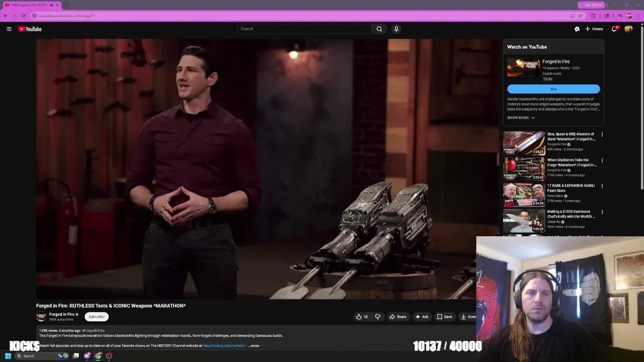This screenshot has width=644, height=362.
Task: Click the #ForgedInFire hashtag
Action: tap(94, 331)
